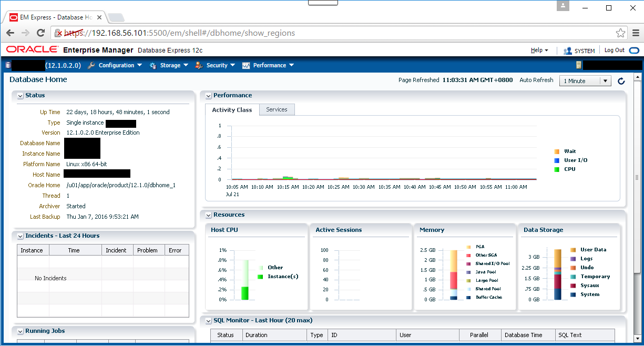644x346 pixels.
Task: Switch to the Services tab
Action: (277, 109)
